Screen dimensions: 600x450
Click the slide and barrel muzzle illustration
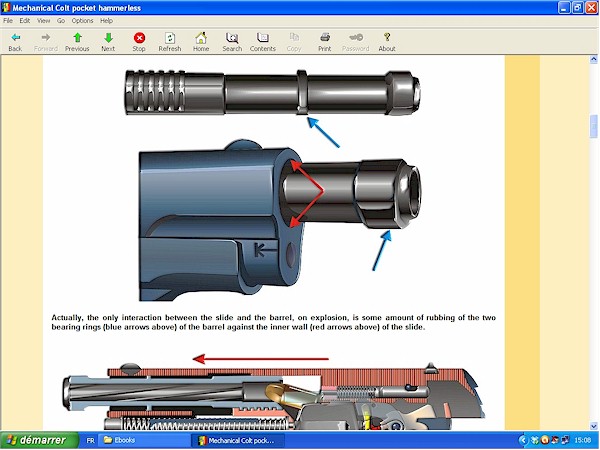click(x=280, y=220)
